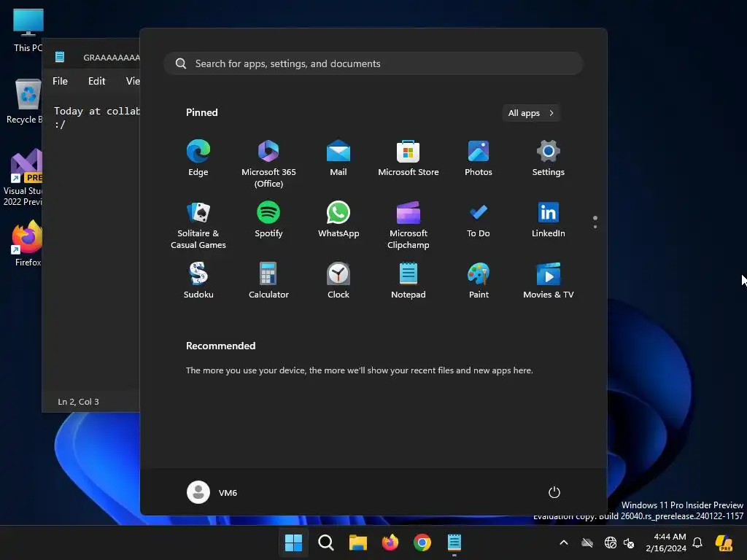Open Edge from pinned apps
This screenshot has height=560, width=747.
(x=198, y=158)
